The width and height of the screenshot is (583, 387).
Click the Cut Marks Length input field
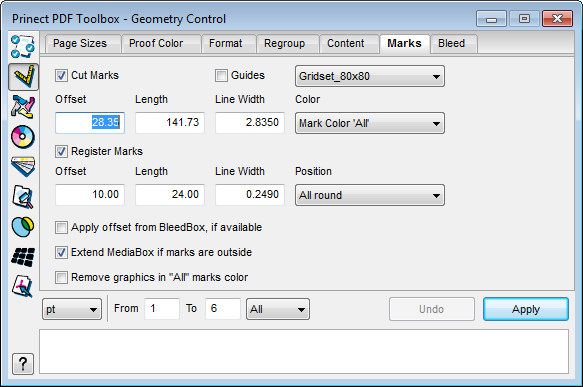coord(170,122)
